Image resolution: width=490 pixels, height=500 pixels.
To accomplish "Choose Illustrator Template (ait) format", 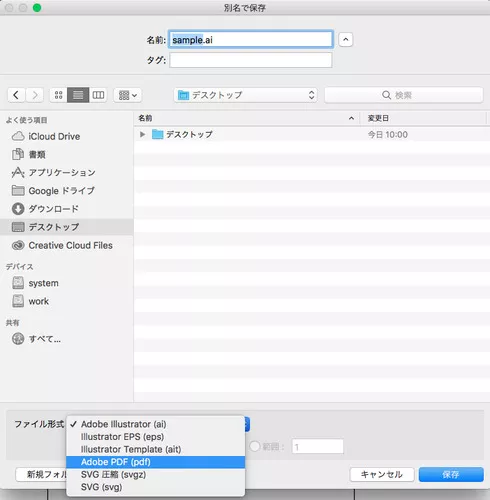I will pos(155,449).
